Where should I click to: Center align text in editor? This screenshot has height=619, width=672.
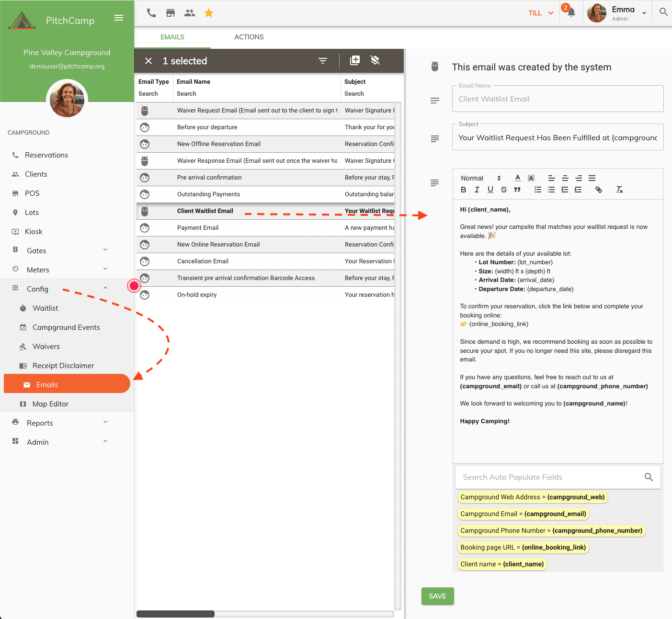point(565,178)
